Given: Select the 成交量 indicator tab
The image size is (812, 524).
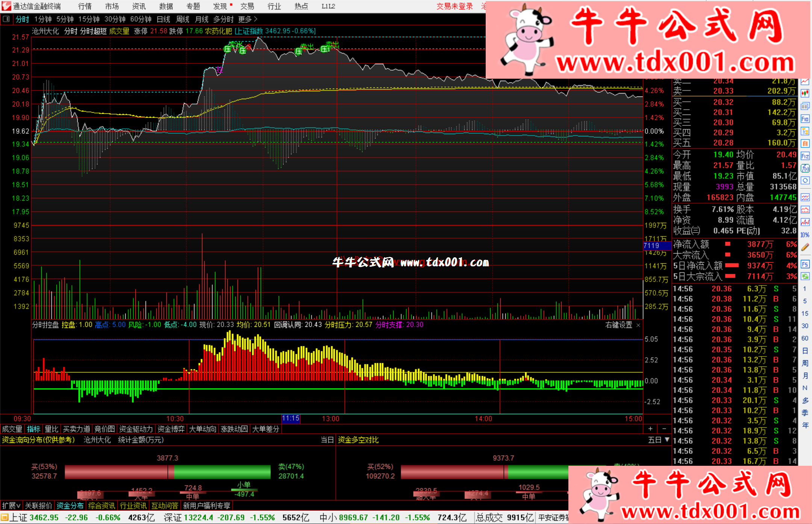Looking at the screenshot, I should click(12, 429).
